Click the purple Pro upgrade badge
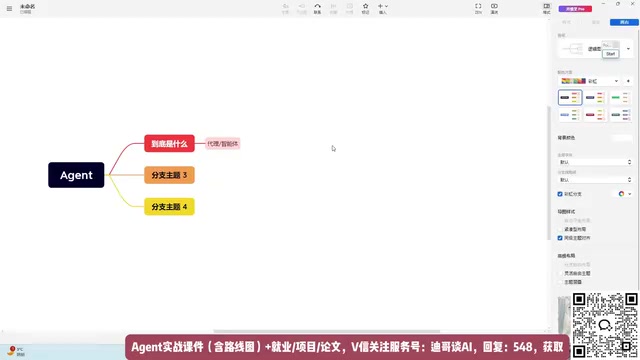The height and width of the screenshot is (360, 640). click(x=575, y=9)
